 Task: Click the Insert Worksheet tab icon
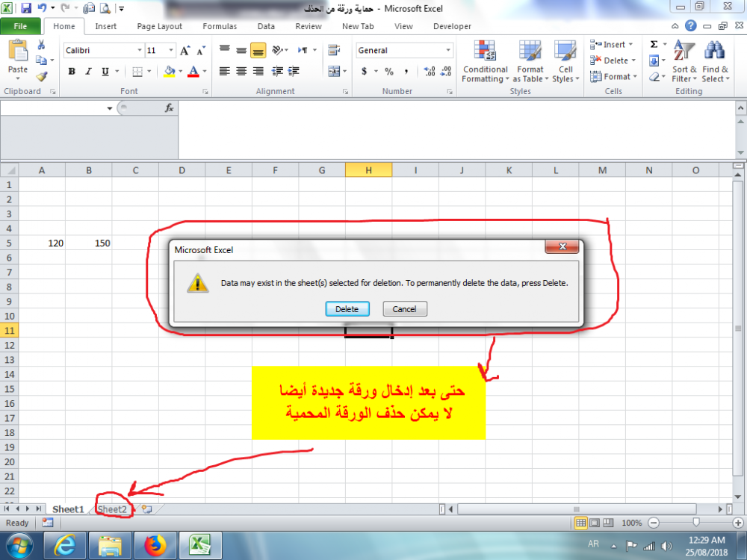point(146,509)
